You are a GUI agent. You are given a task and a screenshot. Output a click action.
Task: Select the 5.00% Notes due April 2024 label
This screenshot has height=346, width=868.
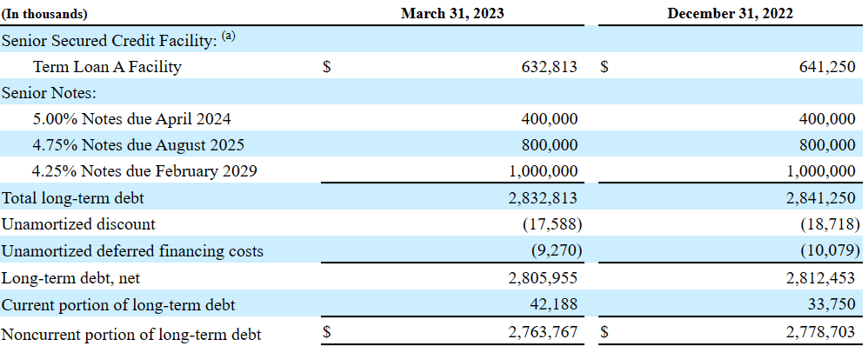[x=131, y=119]
